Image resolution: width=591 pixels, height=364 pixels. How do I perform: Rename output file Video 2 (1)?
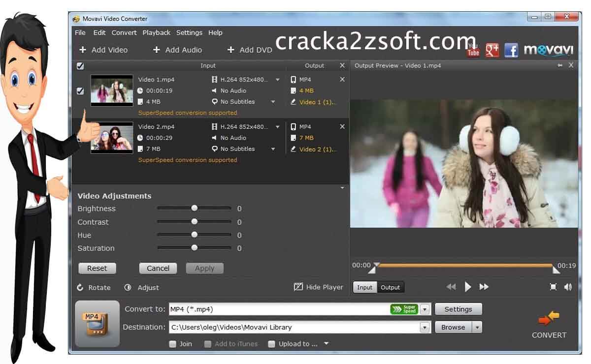(313, 149)
